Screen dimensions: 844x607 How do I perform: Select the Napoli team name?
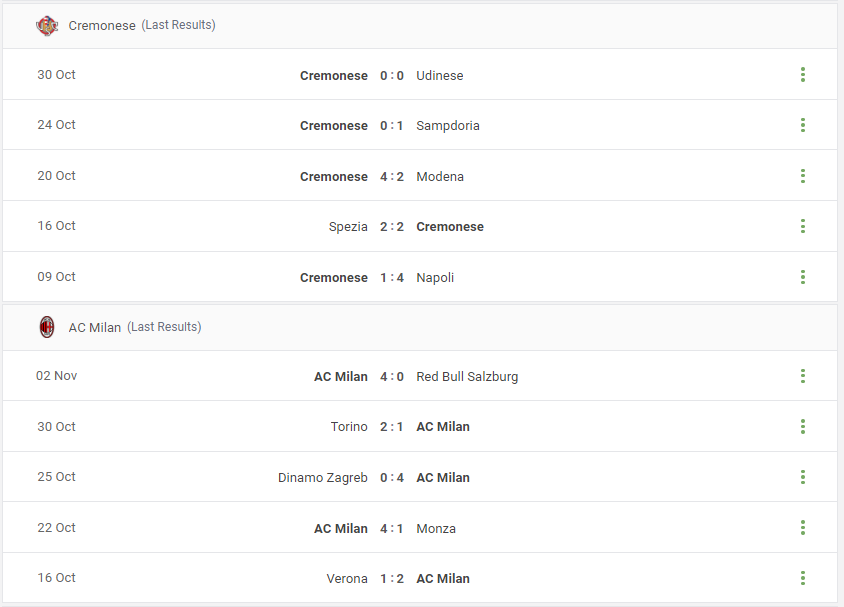pos(435,278)
